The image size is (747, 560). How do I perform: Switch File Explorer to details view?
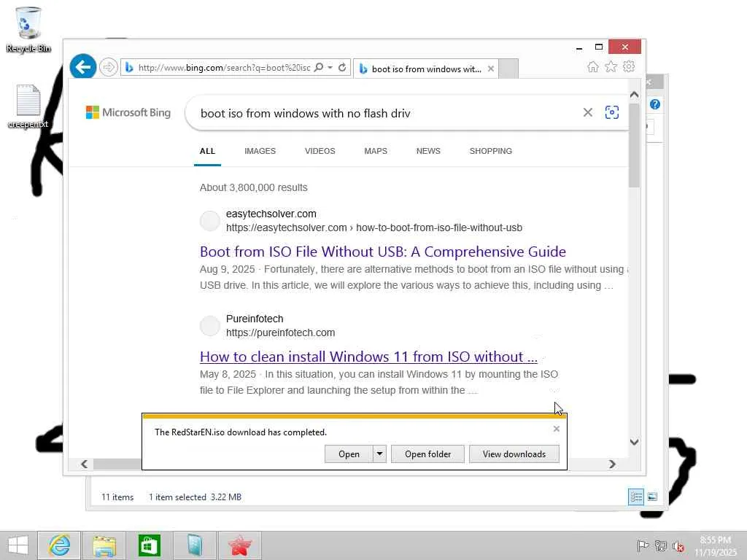(636, 497)
